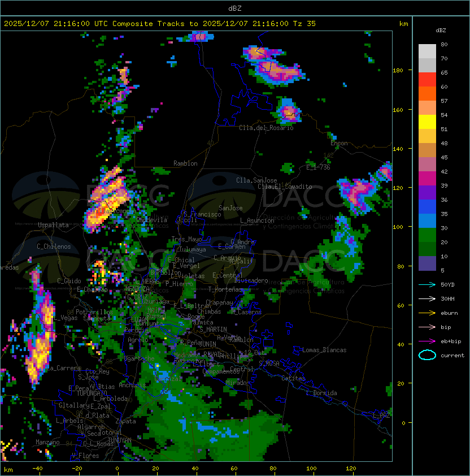Click the 'dBZ' title at top center
Screen dimensions: 470x476
pyautogui.click(x=235, y=8)
